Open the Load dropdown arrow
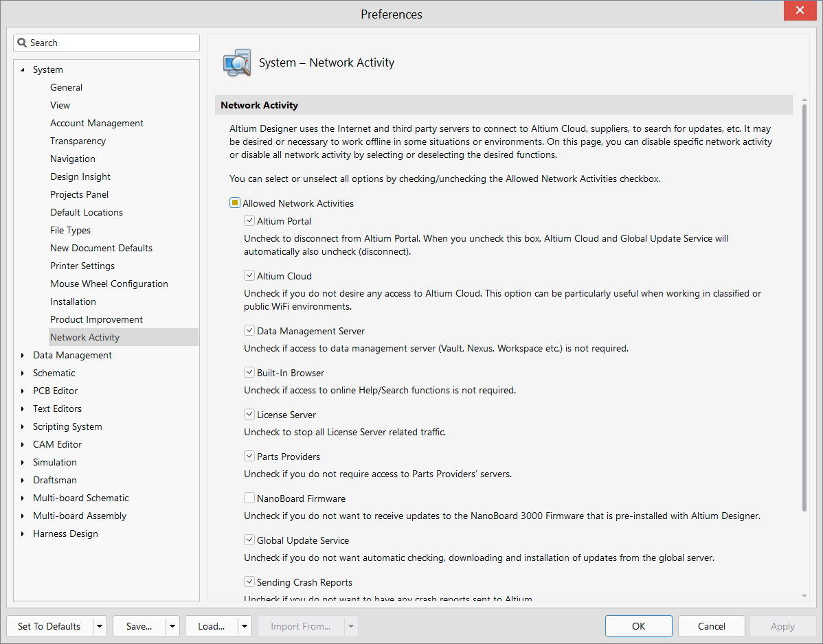This screenshot has width=823, height=644. click(x=245, y=626)
